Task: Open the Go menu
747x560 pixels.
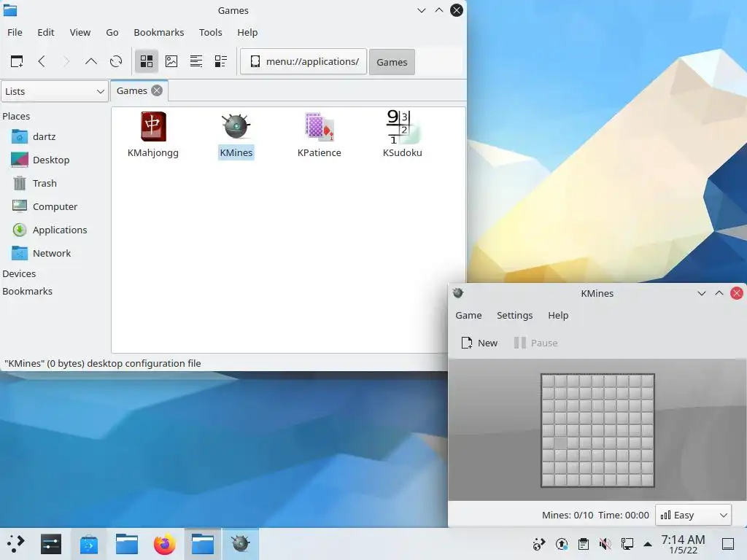Action: [x=112, y=32]
